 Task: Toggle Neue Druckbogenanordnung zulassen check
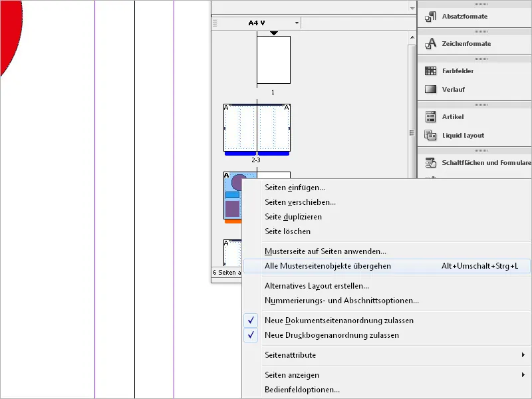pyautogui.click(x=251, y=335)
